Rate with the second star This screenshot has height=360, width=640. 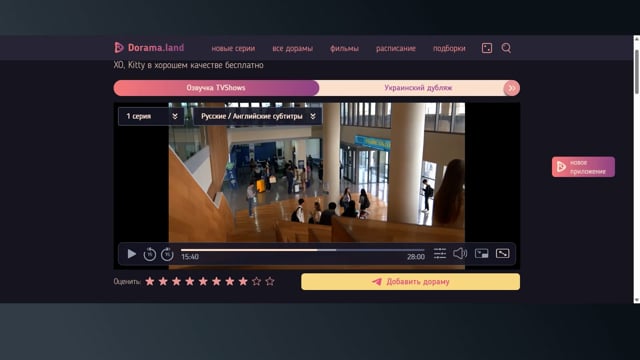163,281
